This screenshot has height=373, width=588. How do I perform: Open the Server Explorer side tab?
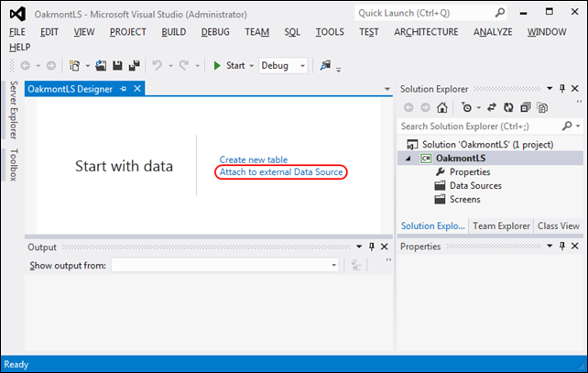(14, 110)
